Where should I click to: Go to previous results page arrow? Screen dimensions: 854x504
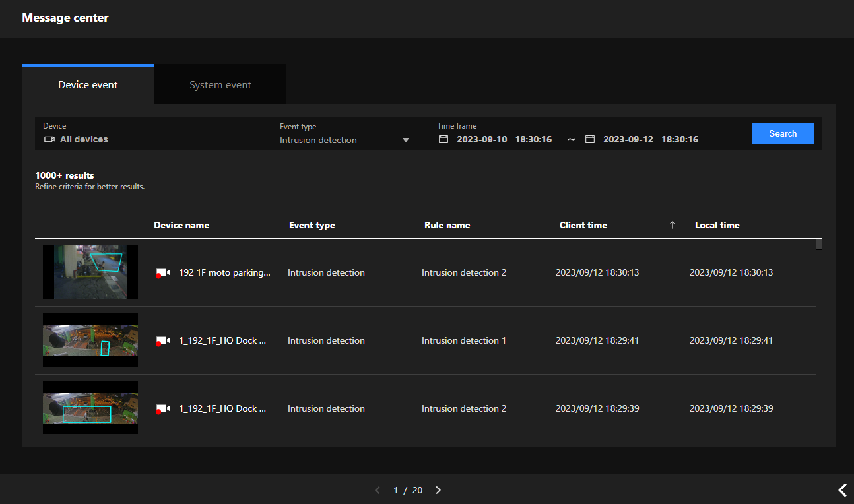tap(378, 490)
